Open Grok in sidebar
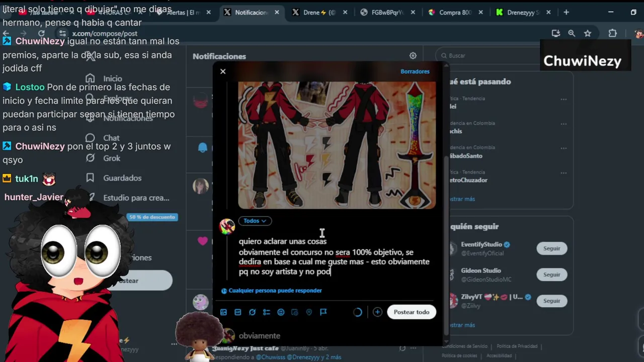Image resolution: width=644 pixels, height=362 pixels. pos(103,158)
